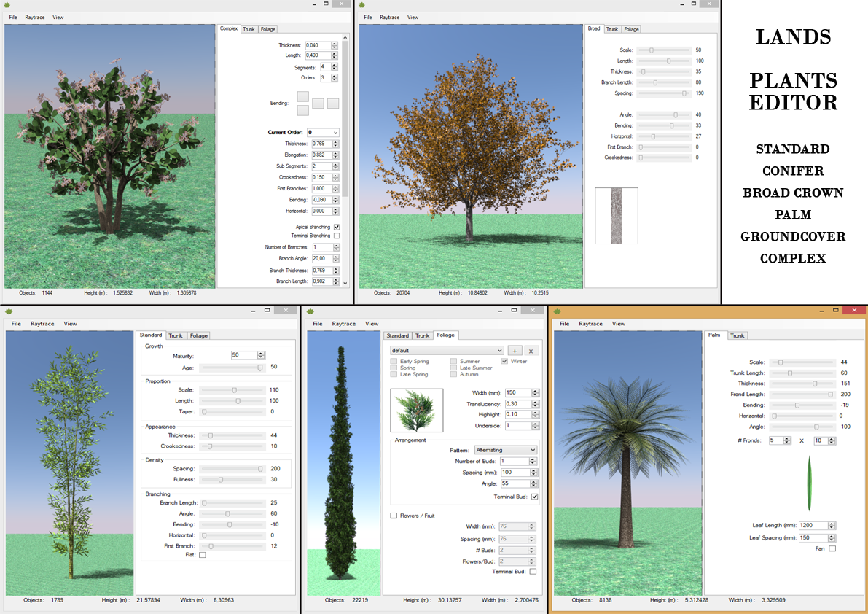
Task: Click the Branch Angle field showing 20,00
Action: 321,259
